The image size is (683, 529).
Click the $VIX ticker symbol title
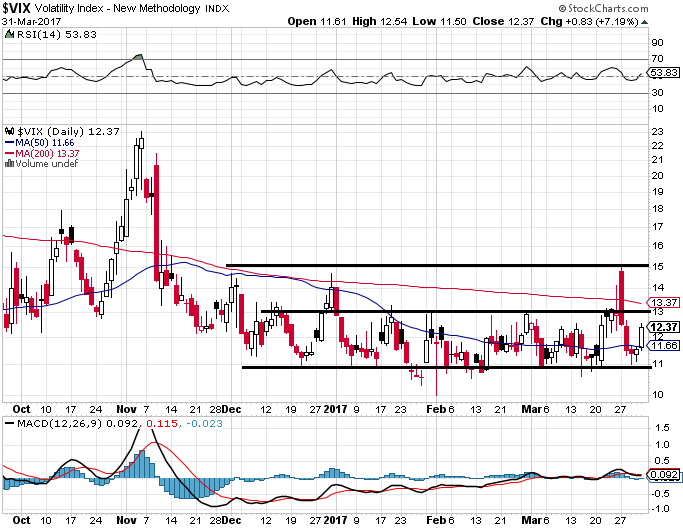pos(17,8)
